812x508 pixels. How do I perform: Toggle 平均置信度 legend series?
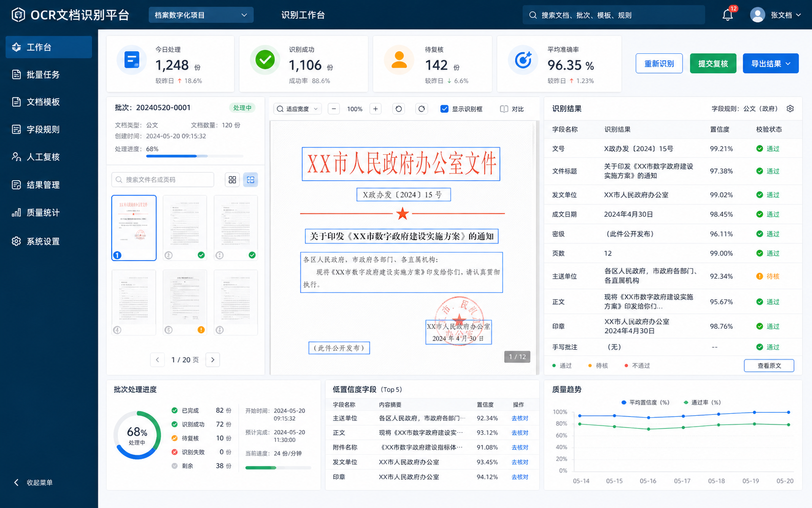tap(645, 403)
